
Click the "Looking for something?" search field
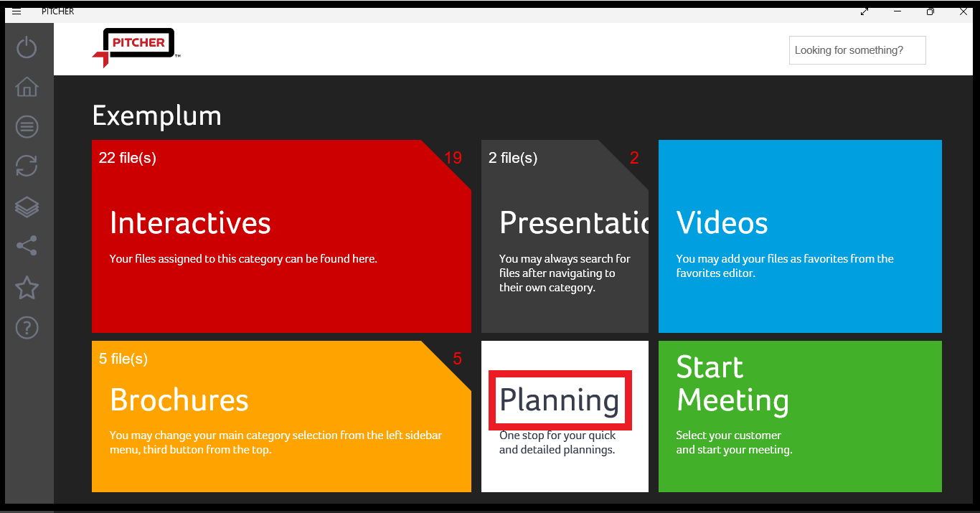857,50
